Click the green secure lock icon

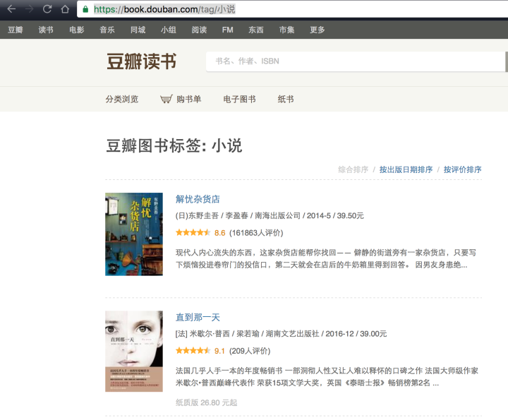(86, 9)
